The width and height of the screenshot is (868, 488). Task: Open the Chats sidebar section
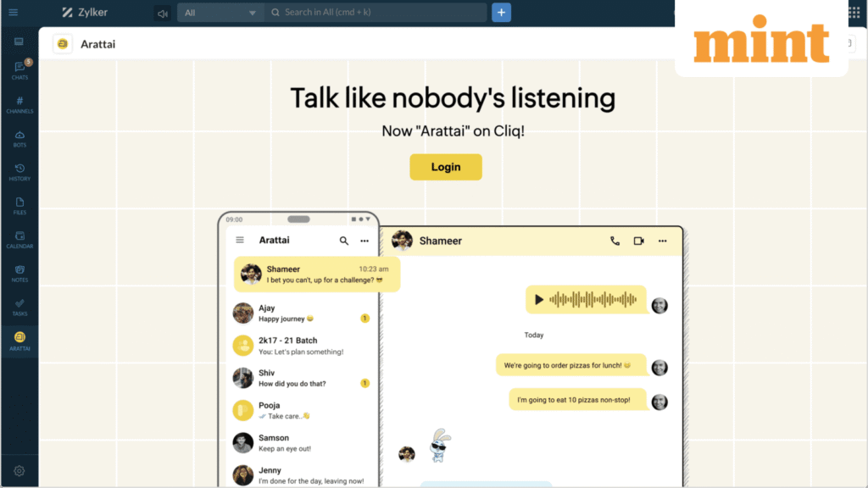(x=20, y=71)
